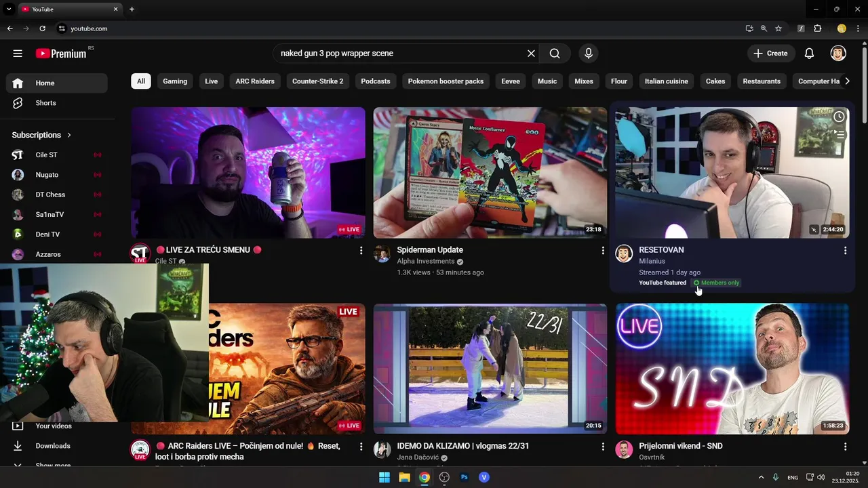Viewport: 868px width, 488px height.
Task: Play the Prijelomni vikend SND thumbnail
Action: 732,369
